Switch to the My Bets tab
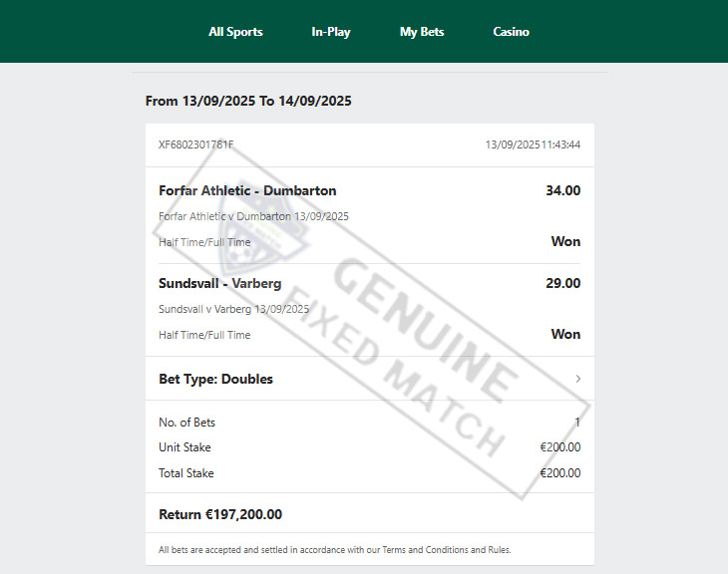The height and width of the screenshot is (574, 728). coord(422,32)
